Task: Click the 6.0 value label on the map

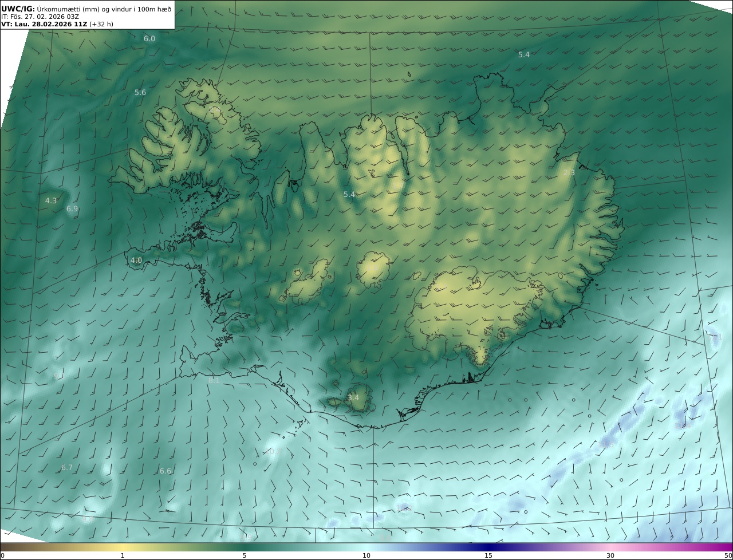Action: tap(149, 39)
